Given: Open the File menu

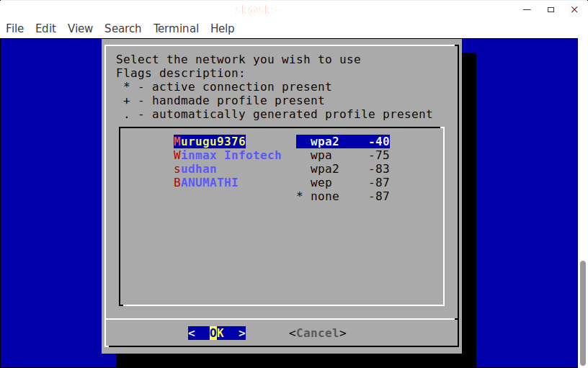Looking at the screenshot, I should [14, 28].
